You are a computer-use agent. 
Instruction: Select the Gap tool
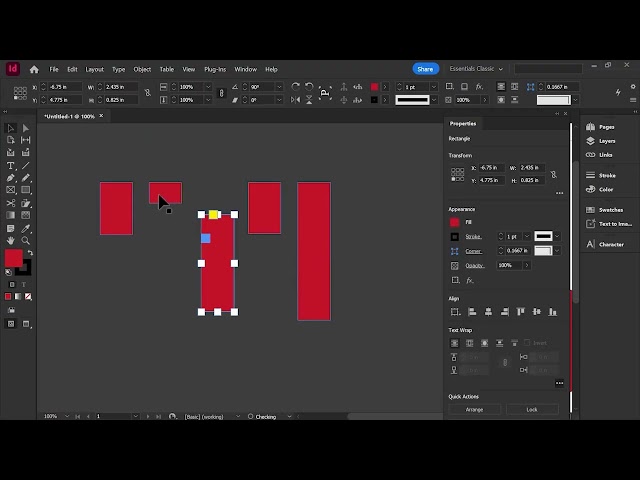click(25, 140)
